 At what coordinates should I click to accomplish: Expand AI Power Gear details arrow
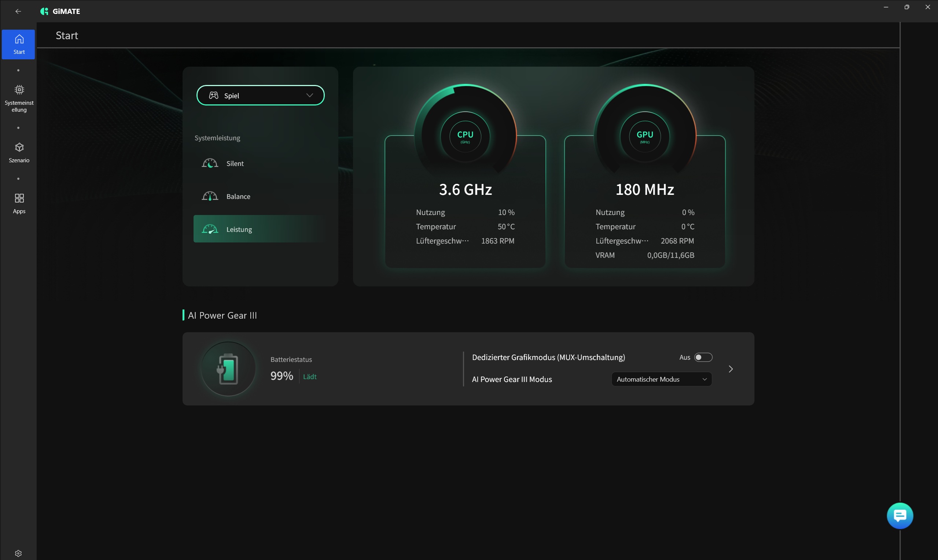coord(730,369)
